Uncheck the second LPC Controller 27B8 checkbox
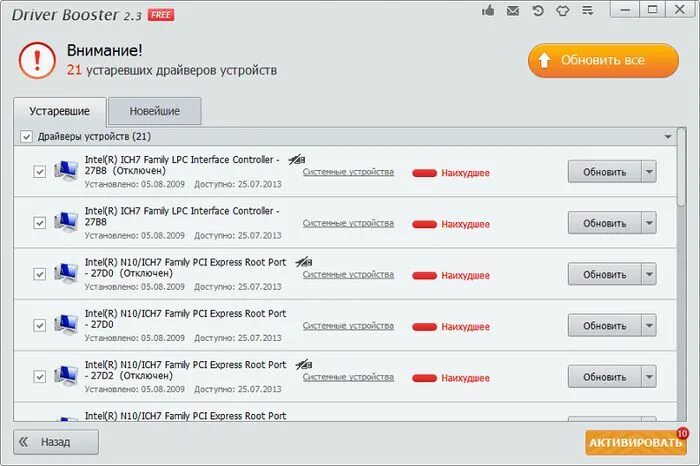 (x=40, y=223)
